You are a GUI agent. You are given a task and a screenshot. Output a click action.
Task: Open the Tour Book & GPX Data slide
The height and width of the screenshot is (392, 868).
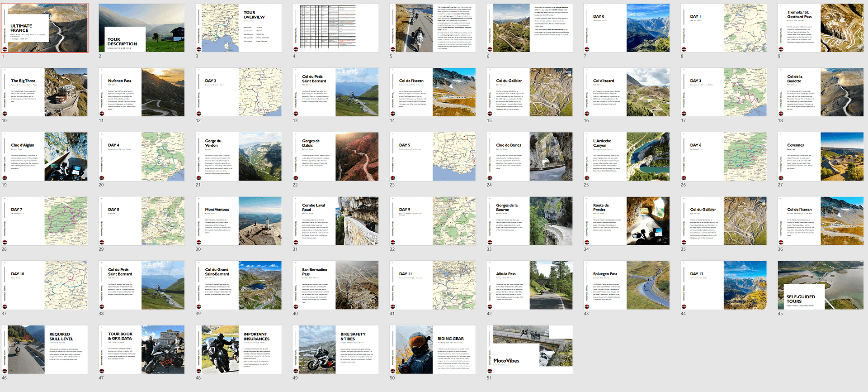tap(142, 349)
